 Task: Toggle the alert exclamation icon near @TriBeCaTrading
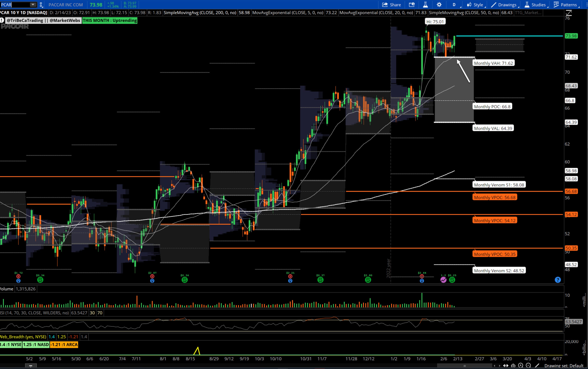2,20
